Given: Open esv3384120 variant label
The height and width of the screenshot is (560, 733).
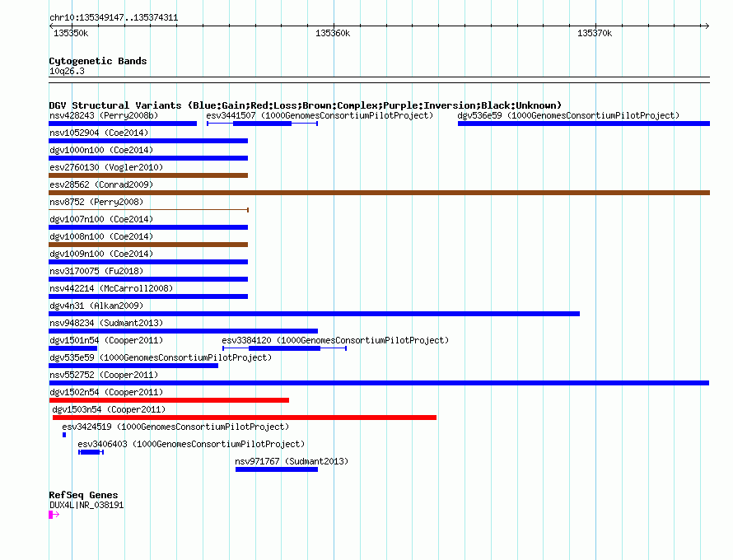Looking at the screenshot, I should (335, 340).
